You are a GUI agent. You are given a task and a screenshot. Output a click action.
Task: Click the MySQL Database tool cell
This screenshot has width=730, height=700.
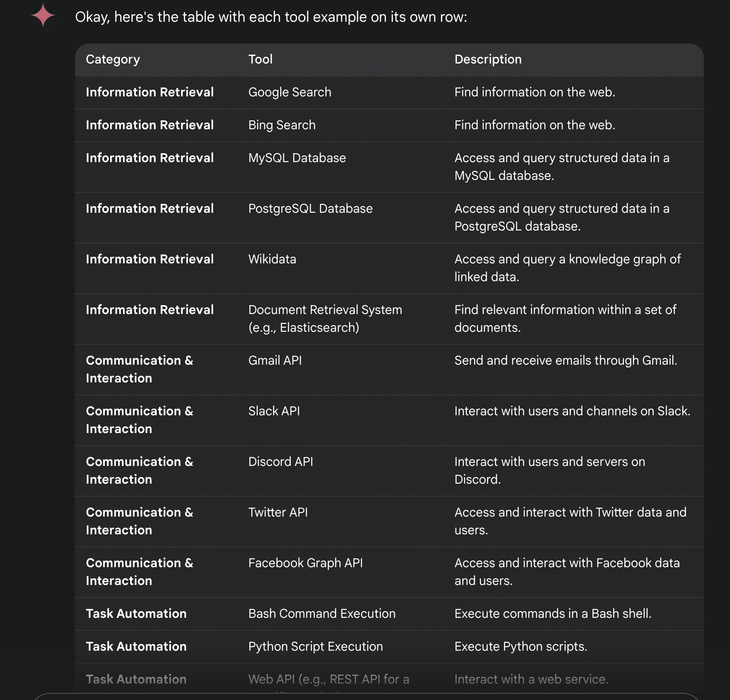click(x=297, y=158)
